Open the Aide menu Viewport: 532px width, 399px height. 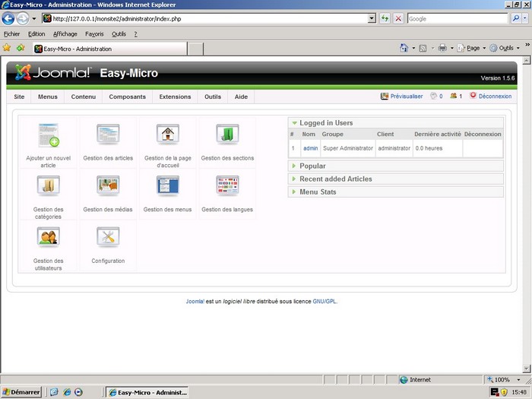241,97
